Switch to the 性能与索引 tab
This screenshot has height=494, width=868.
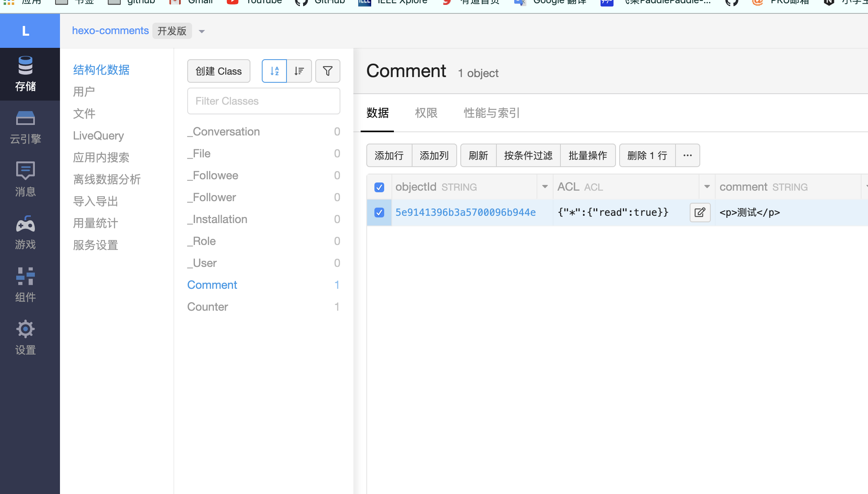tap(492, 113)
